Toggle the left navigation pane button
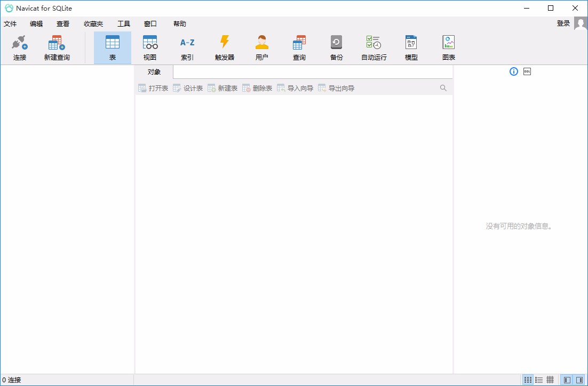The width and height of the screenshot is (588, 386). 567,380
